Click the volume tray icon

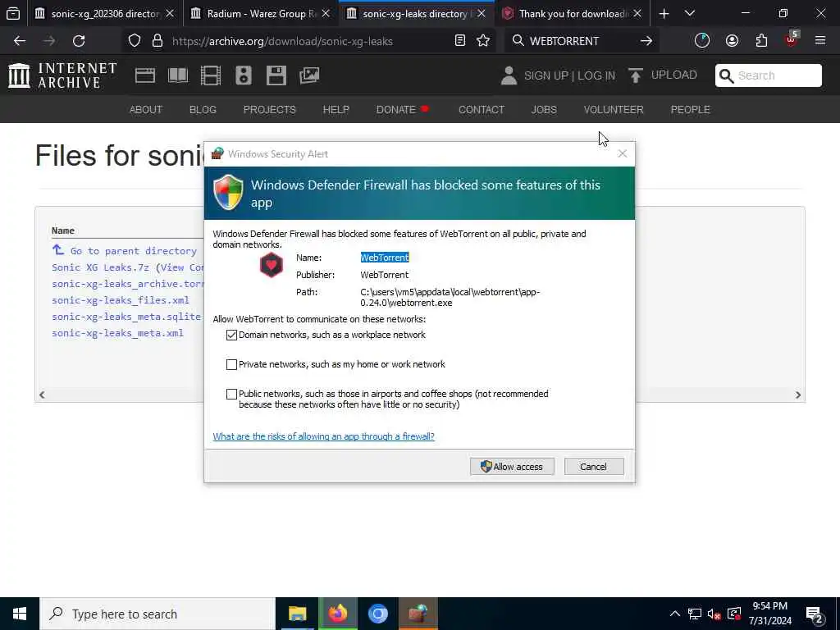coord(714,614)
